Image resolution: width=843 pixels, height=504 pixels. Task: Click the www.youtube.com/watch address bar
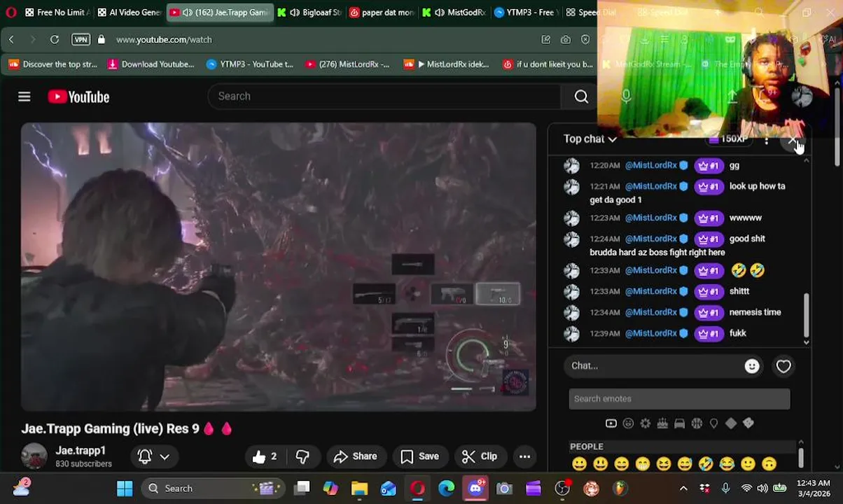(x=164, y=40)
